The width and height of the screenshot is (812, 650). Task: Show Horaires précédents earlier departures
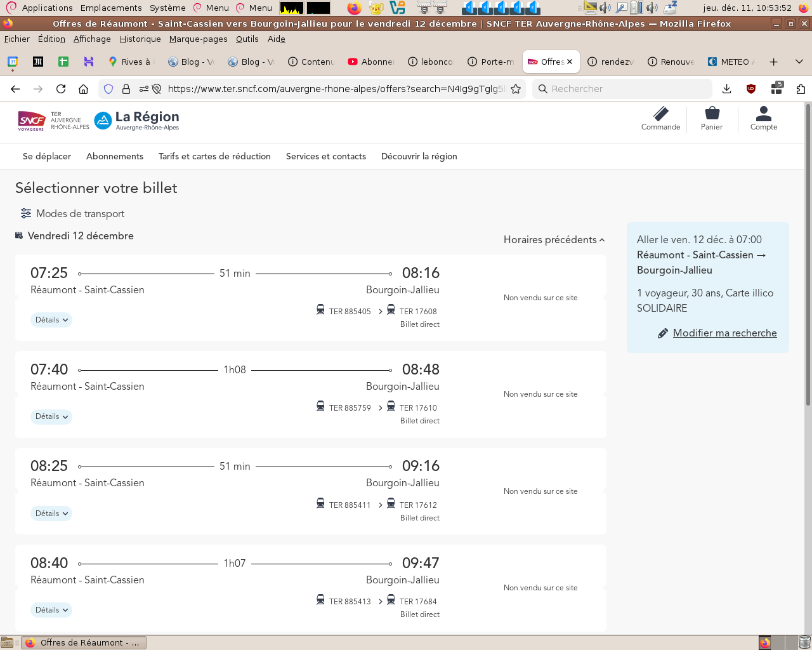point(554,240)
